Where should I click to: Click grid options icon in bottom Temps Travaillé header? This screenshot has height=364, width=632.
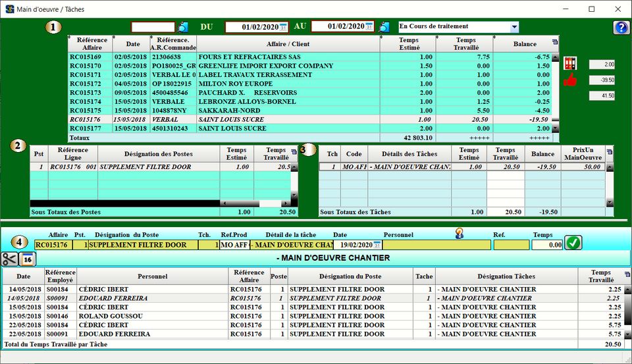click(627, 274)
